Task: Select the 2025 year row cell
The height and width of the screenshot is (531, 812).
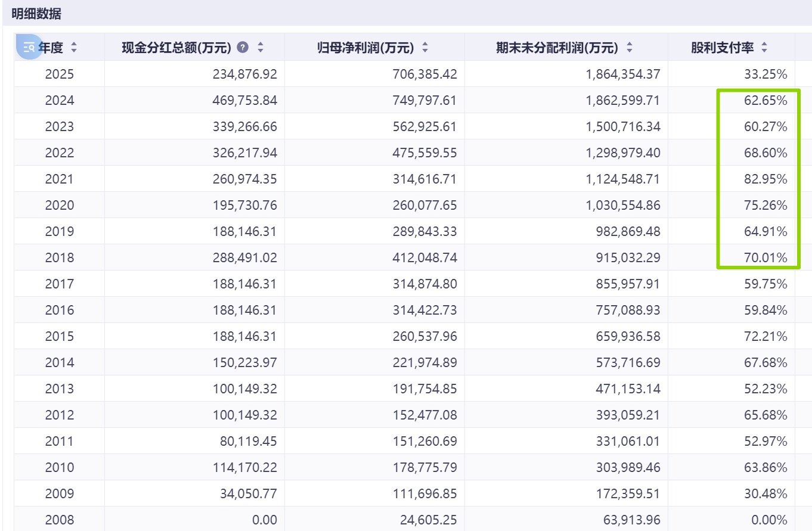Action: [60, 74]
